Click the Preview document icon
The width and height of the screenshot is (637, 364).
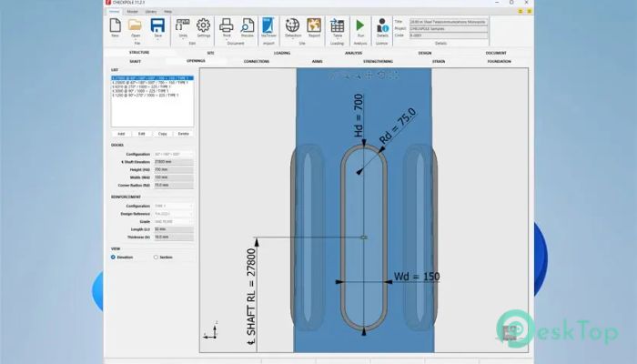point(247,25)
